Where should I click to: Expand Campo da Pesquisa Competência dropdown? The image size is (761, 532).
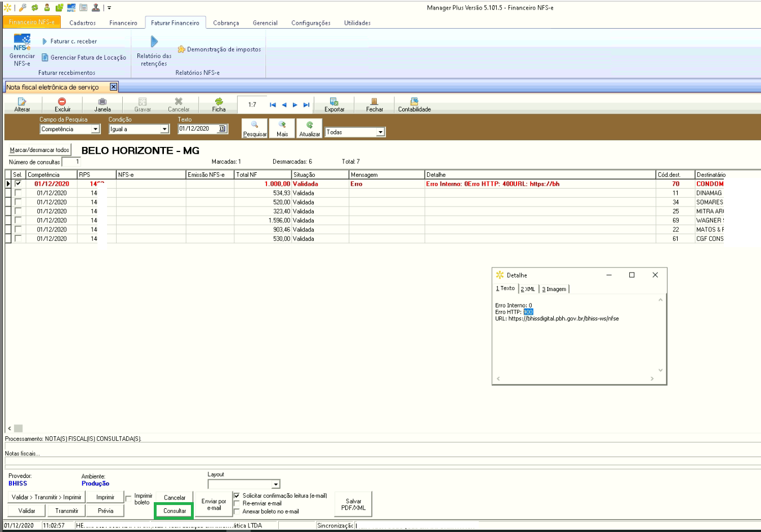point(95,129)
